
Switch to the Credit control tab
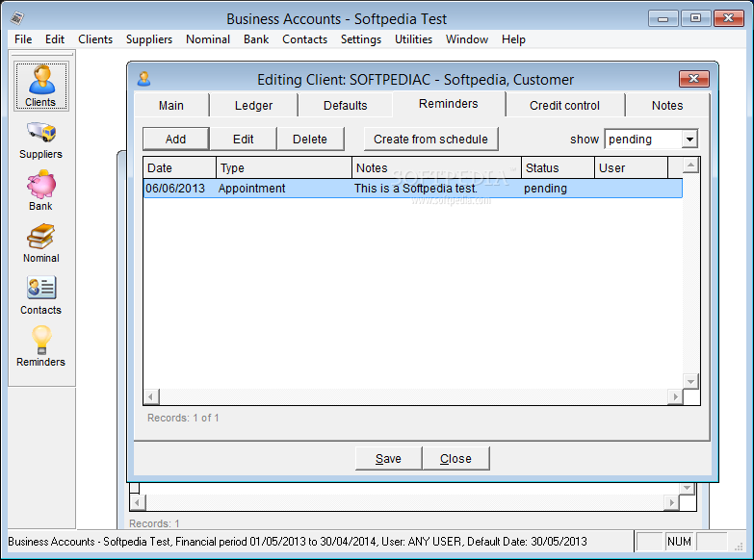click(x=564, y=105)
